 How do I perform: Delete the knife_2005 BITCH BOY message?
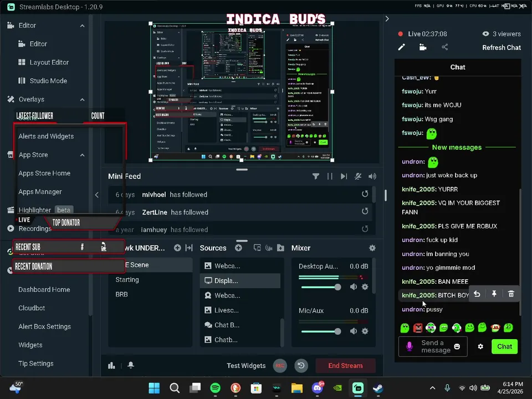pos(511,294)
